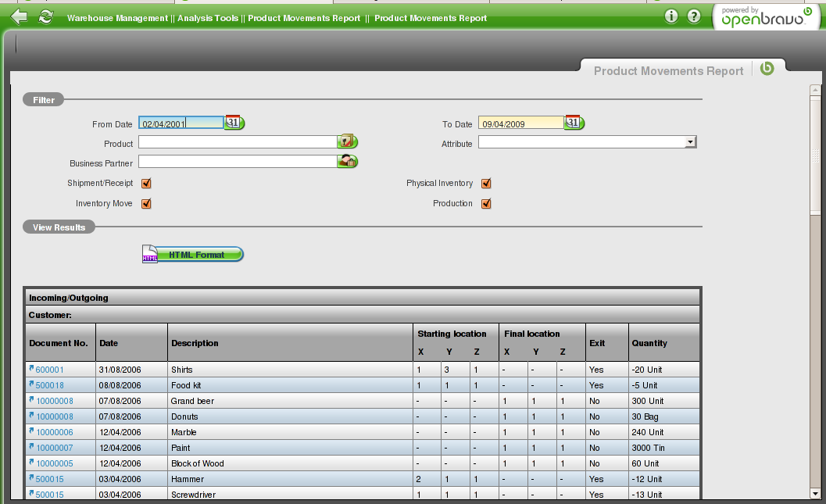Open the information (i) icon
Viewport: 826px width, 504px height.
[x=671, y=16]
